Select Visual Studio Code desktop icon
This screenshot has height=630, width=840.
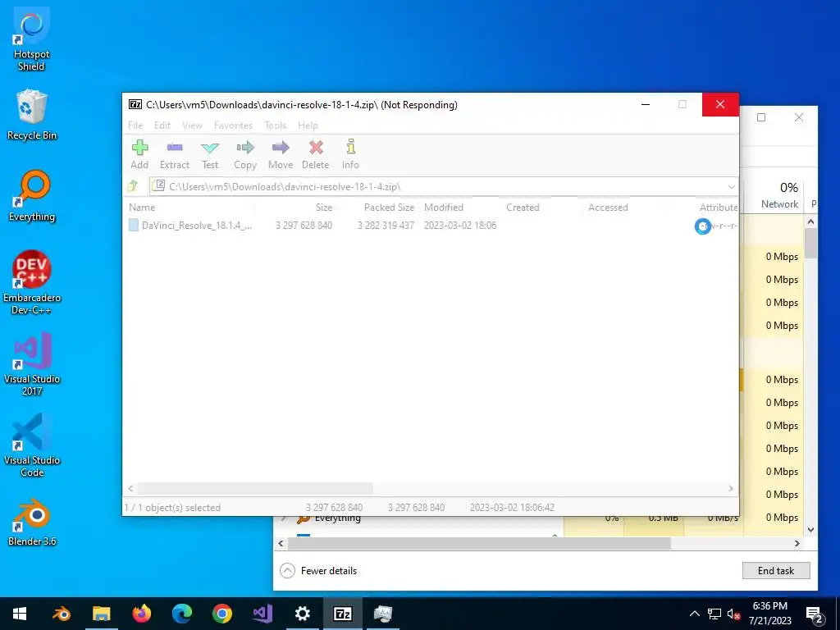pos(32,445)
